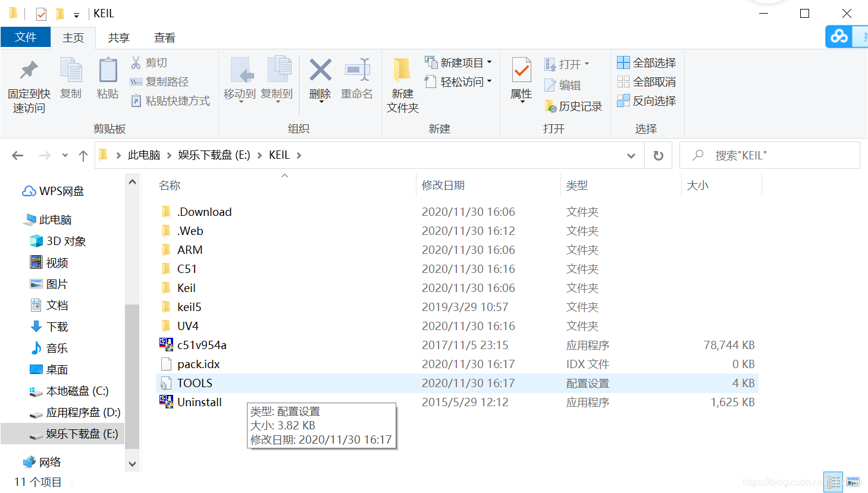Click the search KEIL input box
This screenshot has width=868, height=493.
(x=770, y=155)
